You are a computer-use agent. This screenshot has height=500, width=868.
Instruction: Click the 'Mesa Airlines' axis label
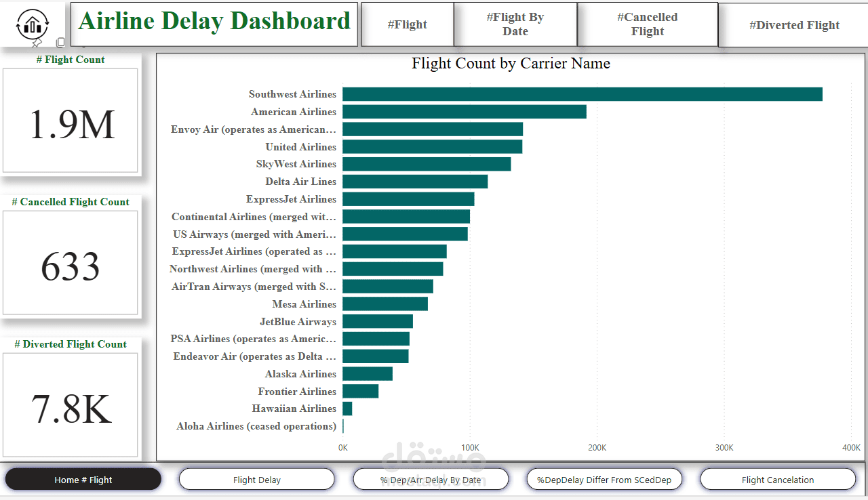click(x=304, y=304)
